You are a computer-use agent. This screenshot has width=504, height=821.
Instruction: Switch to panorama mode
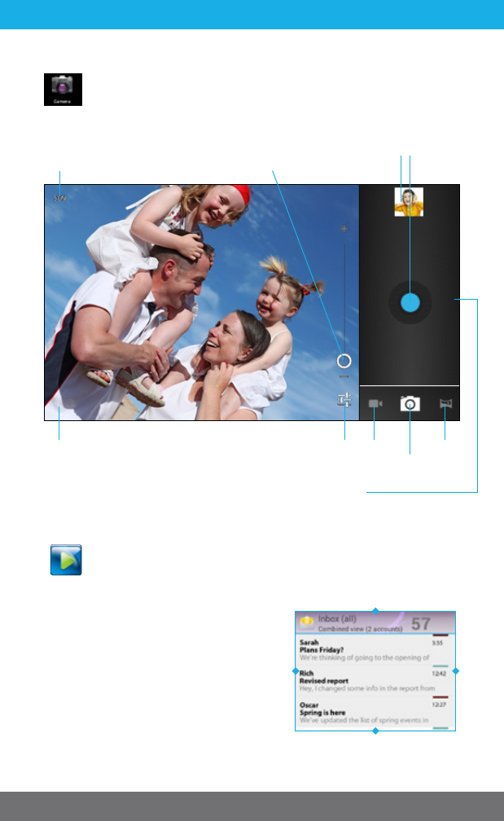[x=445, y=404]
